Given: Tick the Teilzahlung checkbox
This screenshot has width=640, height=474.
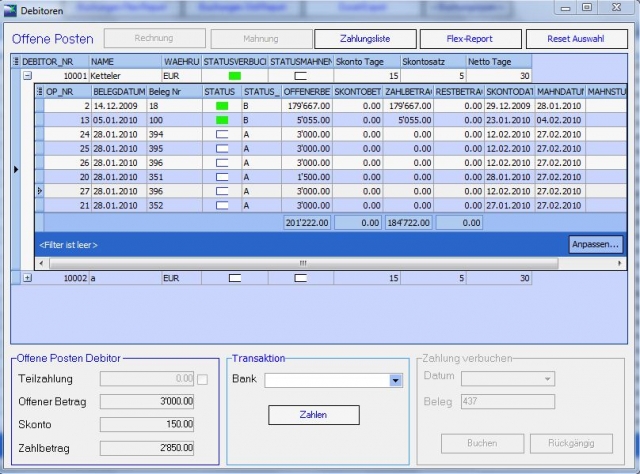Looking at the screenshot, I should [x=203, y=379].
